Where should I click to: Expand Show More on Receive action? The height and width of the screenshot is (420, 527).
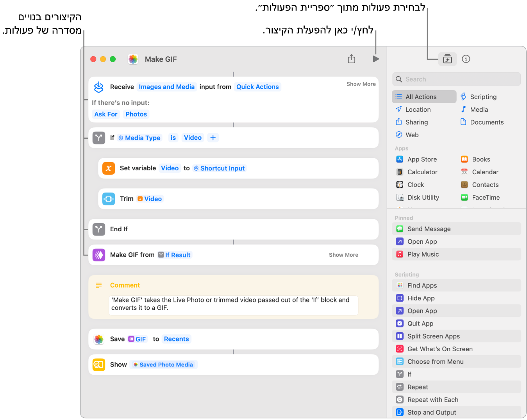(361, 84)
